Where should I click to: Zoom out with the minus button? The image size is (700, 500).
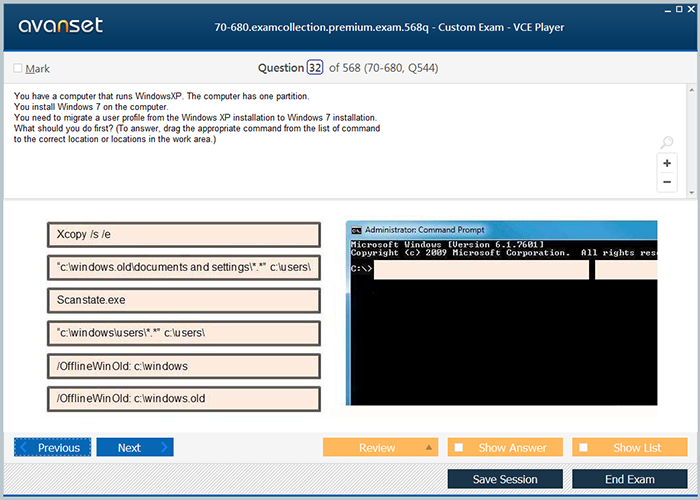(x=667, y=182)
